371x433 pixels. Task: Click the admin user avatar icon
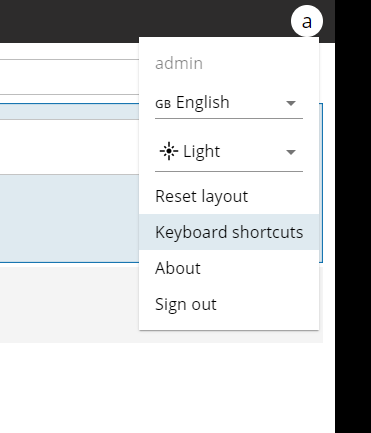click(307, 21)
